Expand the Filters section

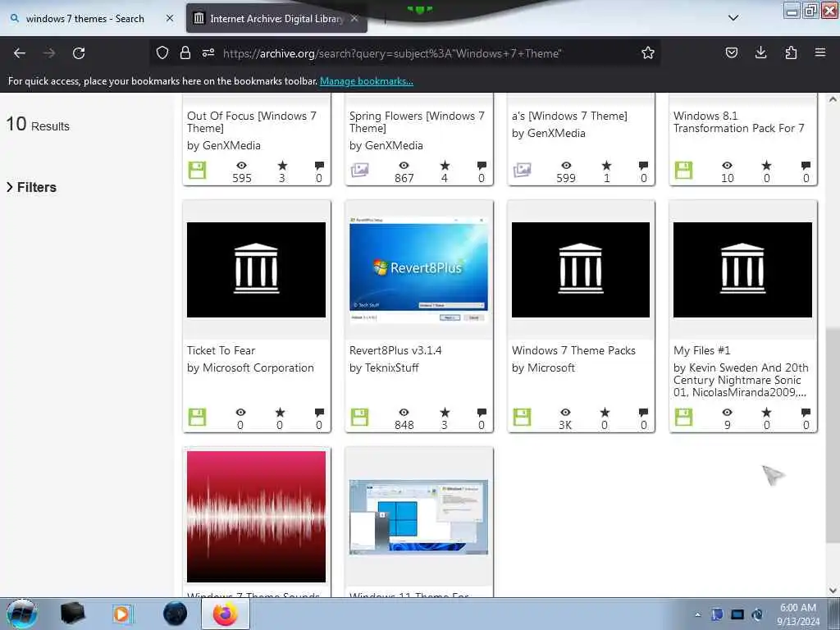click(x=31, y=187)
